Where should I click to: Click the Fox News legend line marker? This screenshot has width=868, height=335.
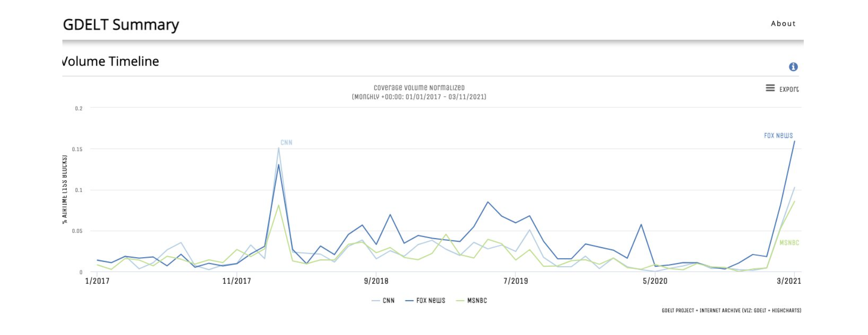pyautogui.click(x=410, y=301)
